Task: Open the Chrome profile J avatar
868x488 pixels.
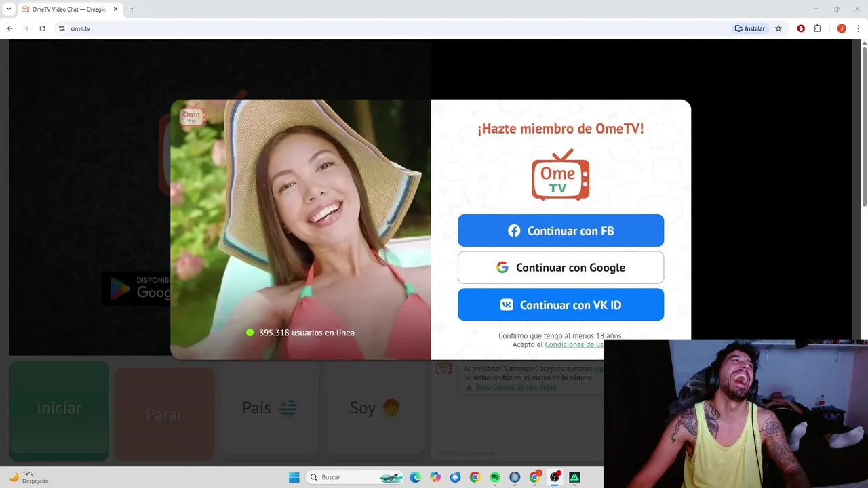Action: point(842,28)
